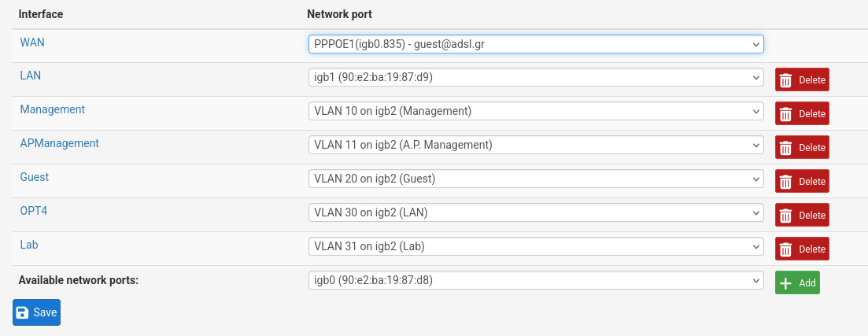Screen dimensions: 868x336
Task: Click trash icon in LAN row
Action: tap(785, 79)
